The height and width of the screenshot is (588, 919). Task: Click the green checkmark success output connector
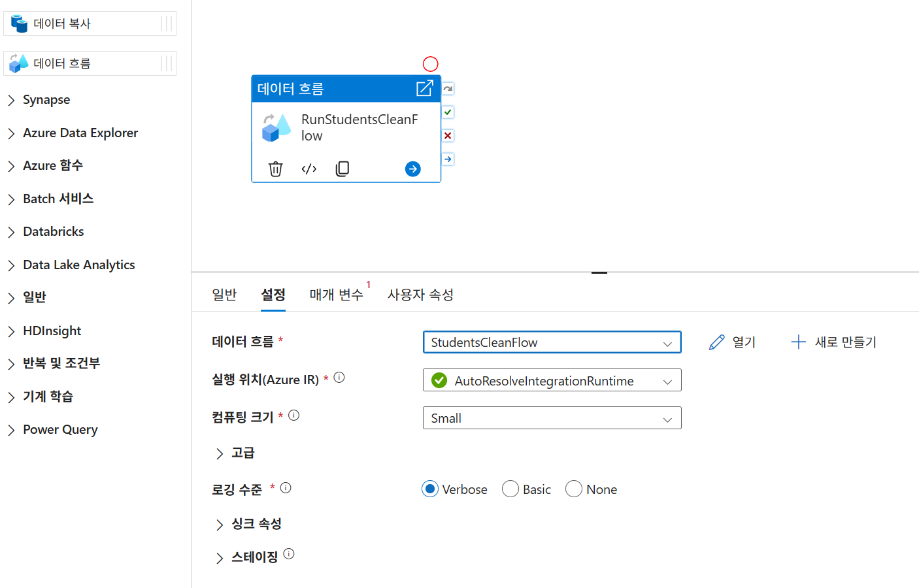tap(448, 112)
